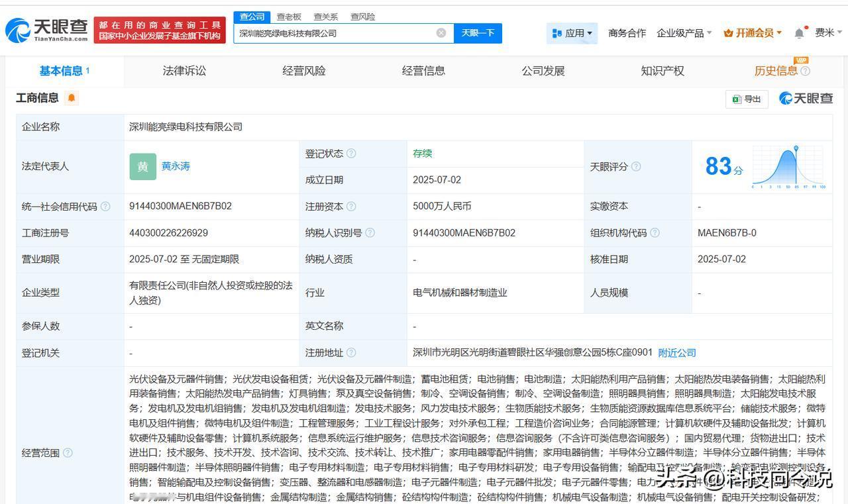Open the 经营信息 tab

423,71
